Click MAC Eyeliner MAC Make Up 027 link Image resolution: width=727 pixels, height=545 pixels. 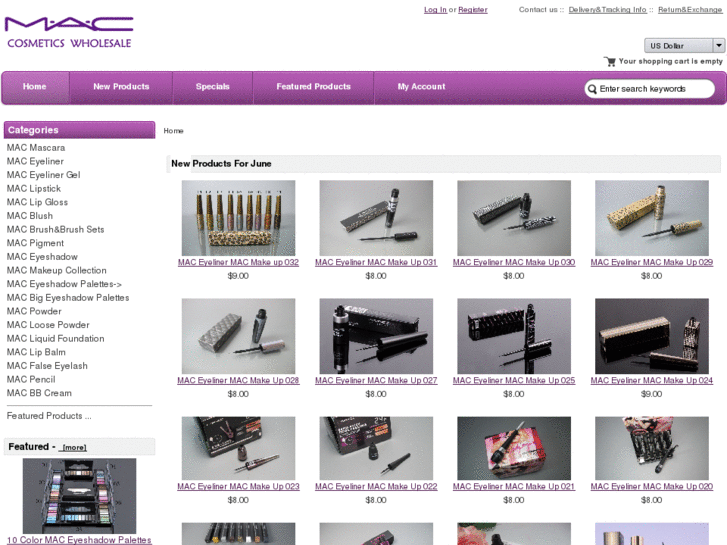(376, 380)
